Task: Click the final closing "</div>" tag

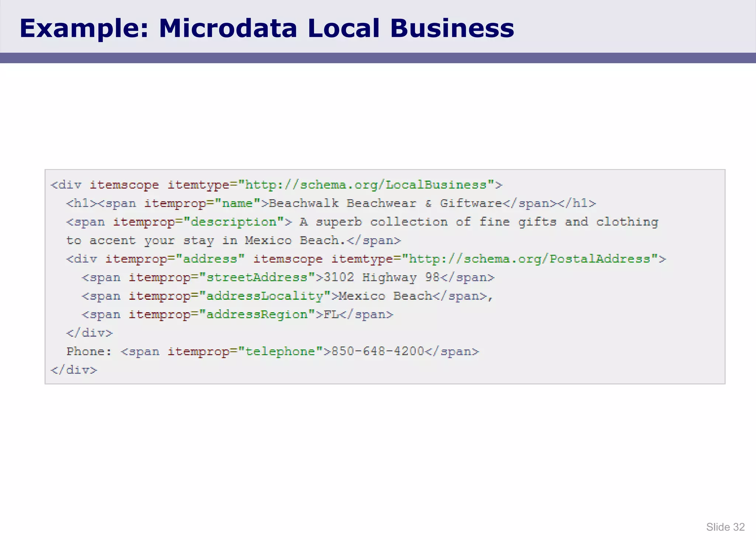Action: (x=74, y=369)
